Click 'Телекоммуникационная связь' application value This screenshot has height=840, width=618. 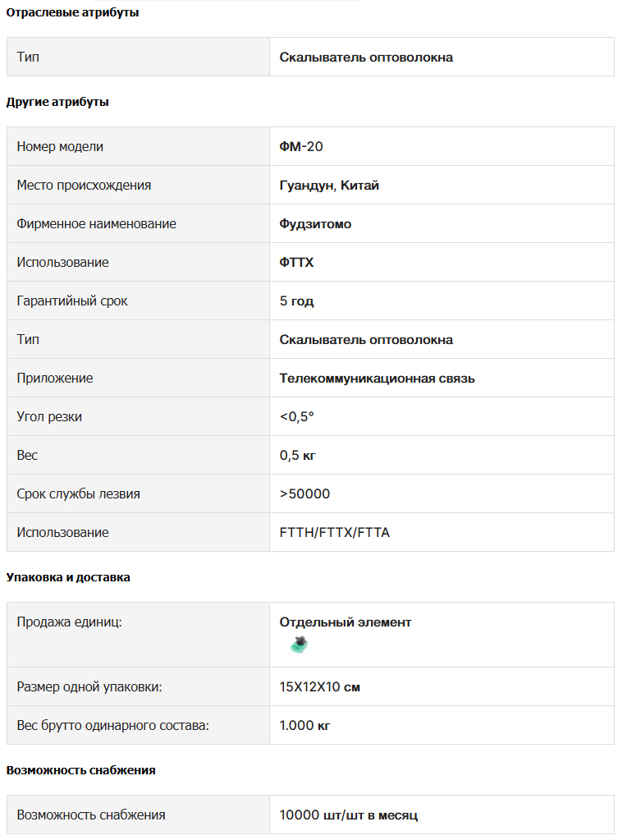(377, 379)
